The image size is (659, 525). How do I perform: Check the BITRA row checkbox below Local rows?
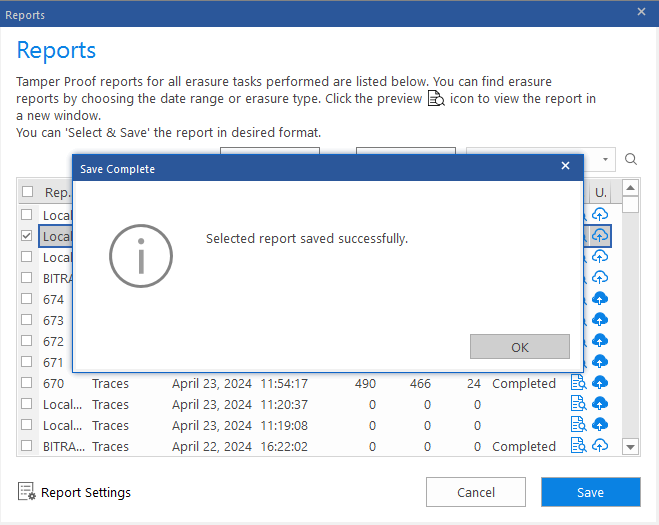(x=26, y=277)
